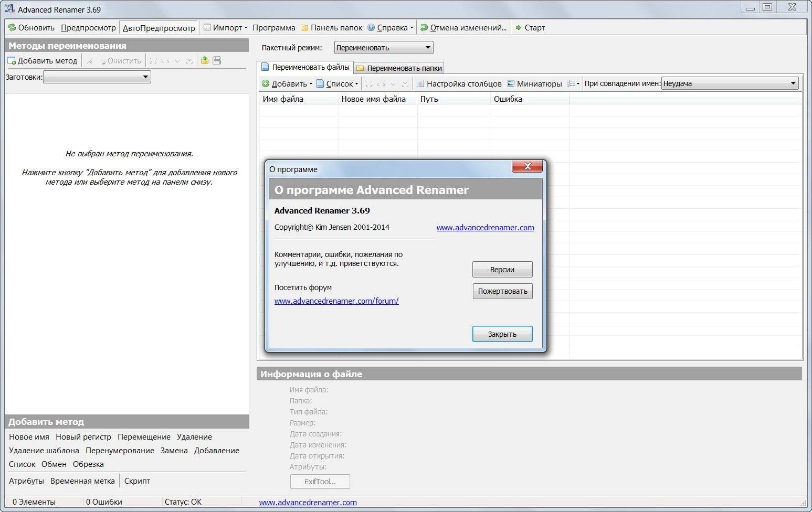Click the Закрыть button

pyautogui.click(x=502, y=334)
